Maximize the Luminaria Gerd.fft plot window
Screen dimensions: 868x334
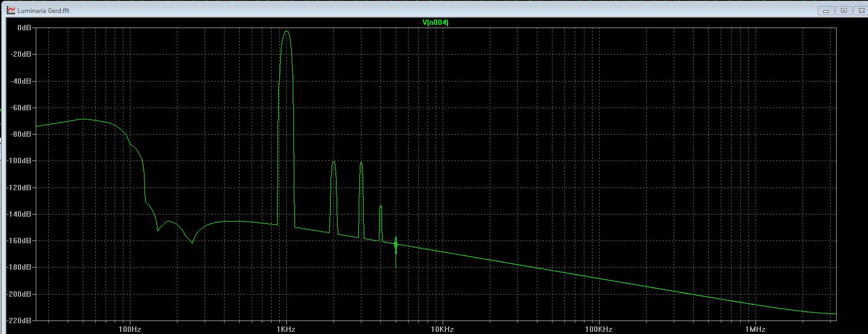(844, 10)
